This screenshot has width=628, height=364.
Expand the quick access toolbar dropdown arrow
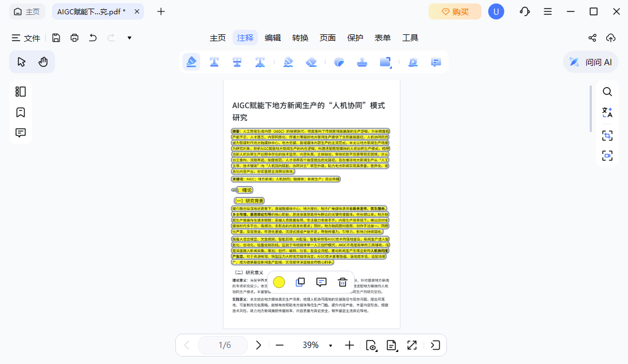coord(129,38)
